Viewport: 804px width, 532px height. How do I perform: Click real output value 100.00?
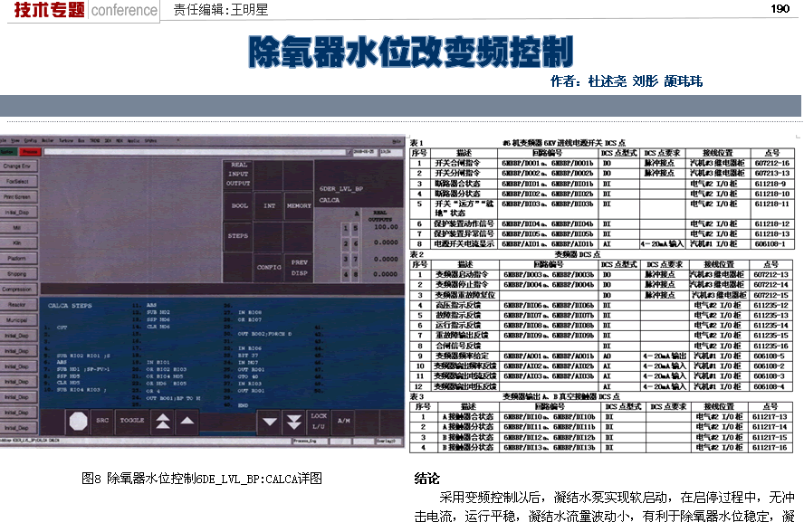(x=386, y=226)
